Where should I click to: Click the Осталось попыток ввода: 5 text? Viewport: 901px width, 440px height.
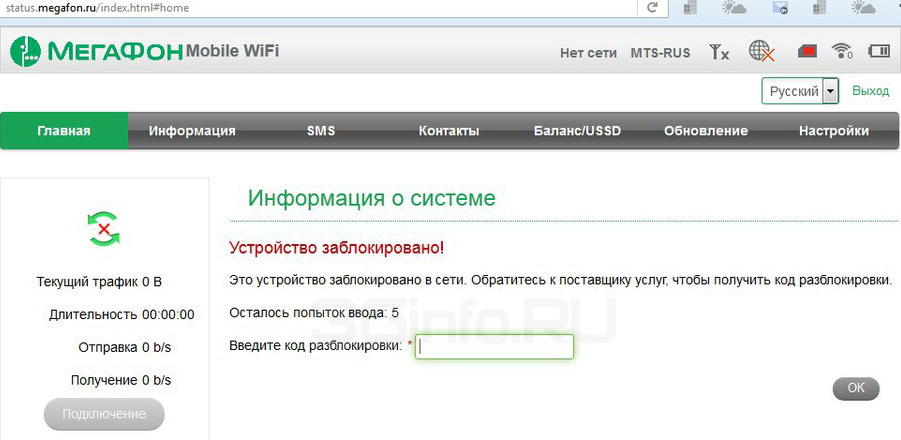(314, 313)
